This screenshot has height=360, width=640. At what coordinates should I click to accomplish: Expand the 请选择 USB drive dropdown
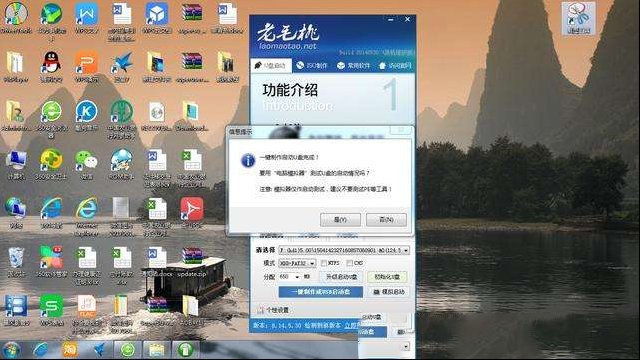(x=406, y=250)
